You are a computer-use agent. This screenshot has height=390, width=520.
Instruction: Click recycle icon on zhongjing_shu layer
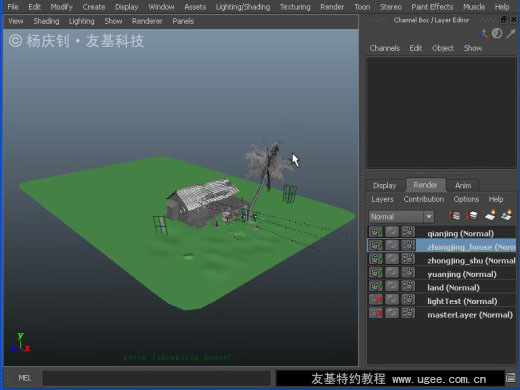[x=392, y=259]
